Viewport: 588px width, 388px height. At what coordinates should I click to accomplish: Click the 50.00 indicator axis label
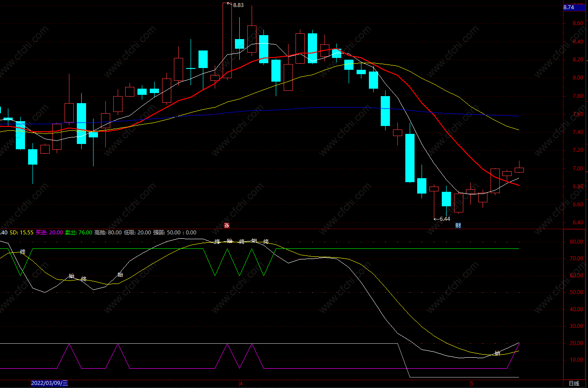coord(576,292)
